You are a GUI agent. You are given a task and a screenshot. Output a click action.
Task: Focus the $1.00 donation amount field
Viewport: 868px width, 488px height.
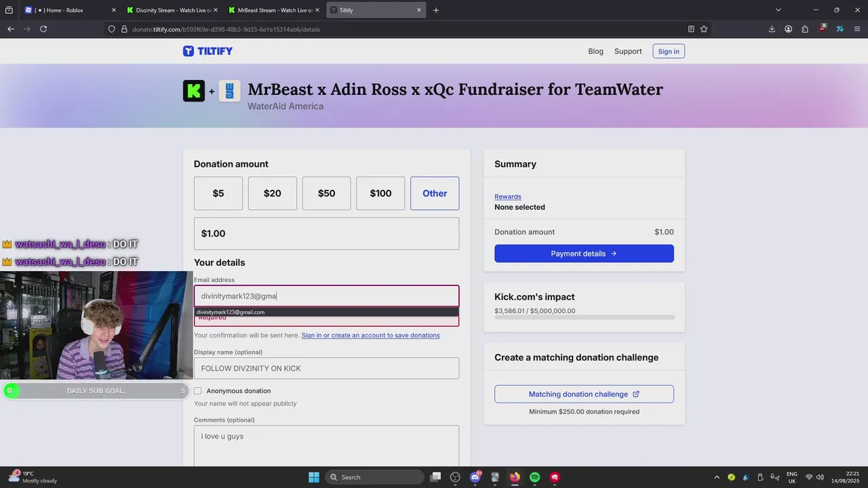326,233
